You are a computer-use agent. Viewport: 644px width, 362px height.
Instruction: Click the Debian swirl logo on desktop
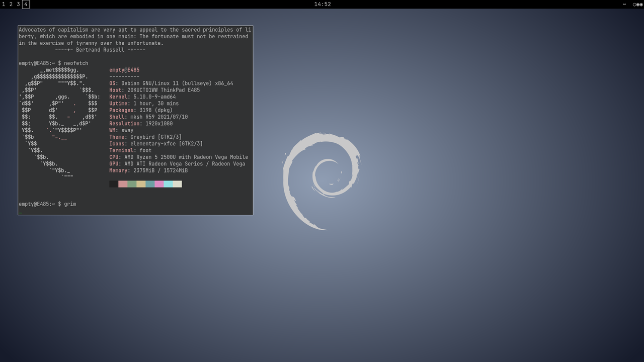point(321,181)
